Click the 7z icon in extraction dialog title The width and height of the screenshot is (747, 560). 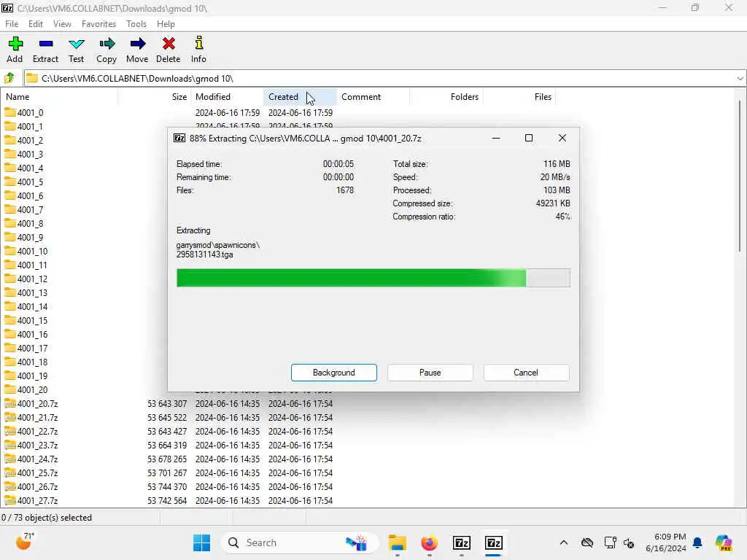pos(179,138)
